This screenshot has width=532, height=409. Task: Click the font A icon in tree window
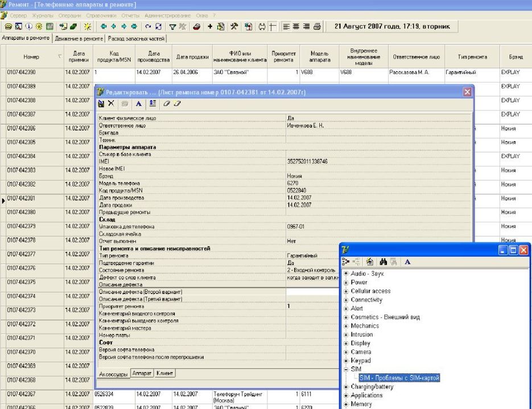click(x=407, y=262)
